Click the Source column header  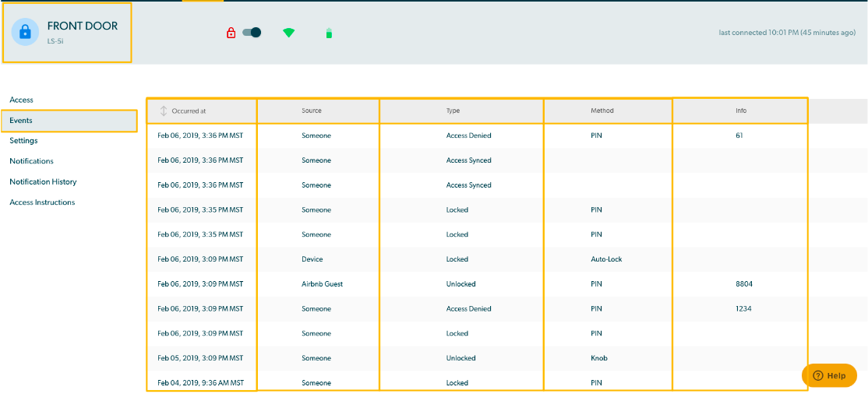pyautogui.click(x=312, y=111)
